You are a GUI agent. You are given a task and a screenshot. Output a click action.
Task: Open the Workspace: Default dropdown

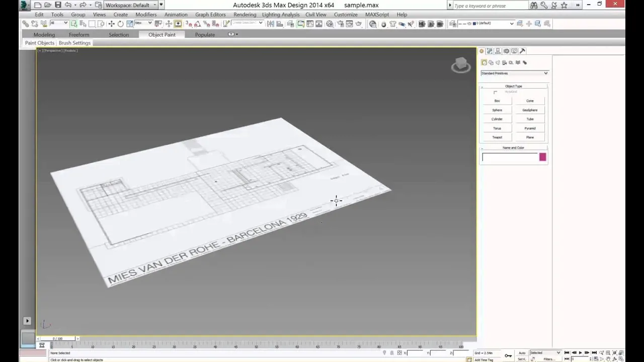(x=131, y=5)
